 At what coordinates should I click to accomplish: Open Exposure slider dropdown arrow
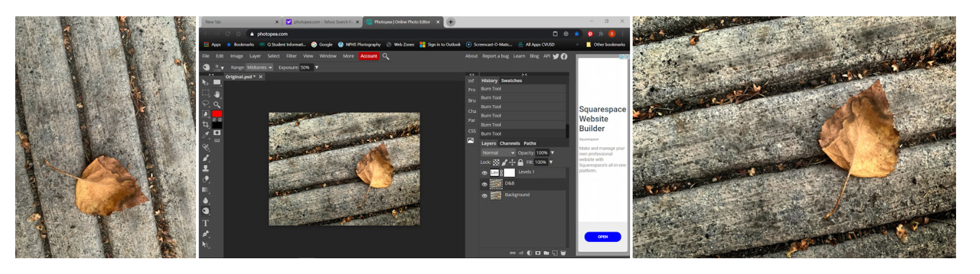pos(316,67)
